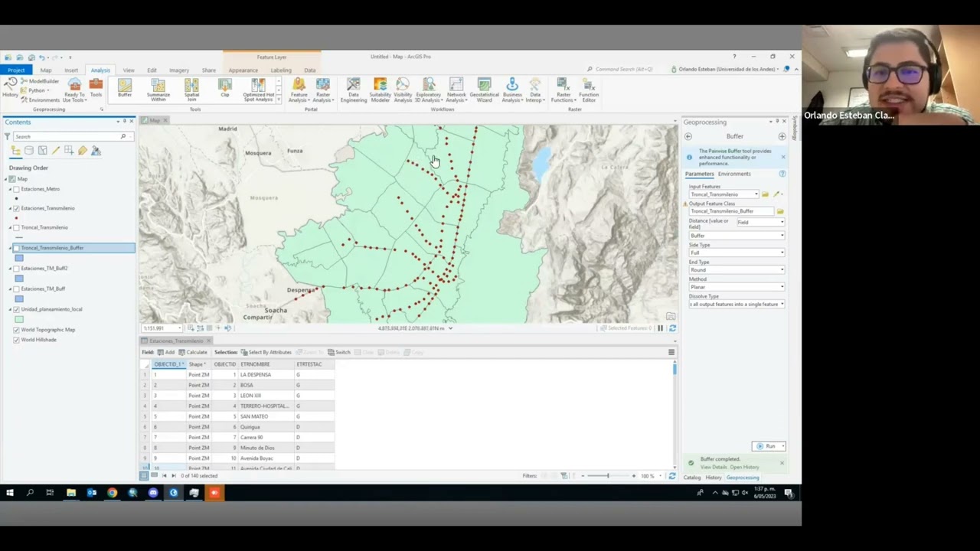Open the Summarize Within tool
980x551 pixels.
[158, 90]
